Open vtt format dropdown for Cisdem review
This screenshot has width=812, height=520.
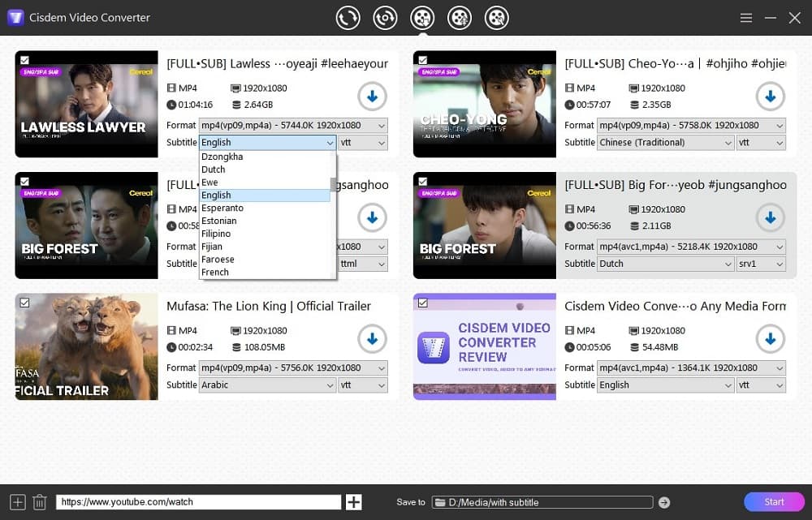762,385
